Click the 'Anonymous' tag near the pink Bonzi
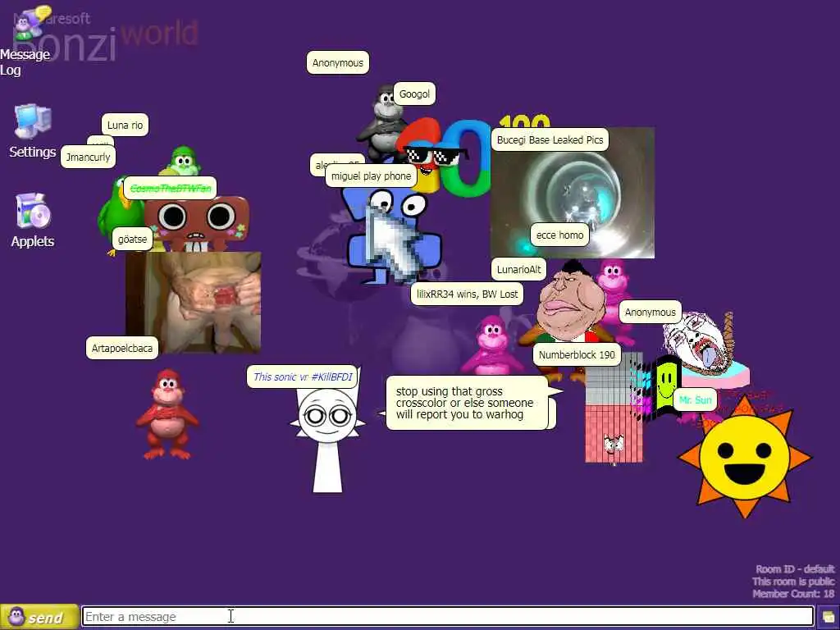Image resolution: width=840 pixels, height=630 pixels. pyautogui.click(x=650, y=312)
